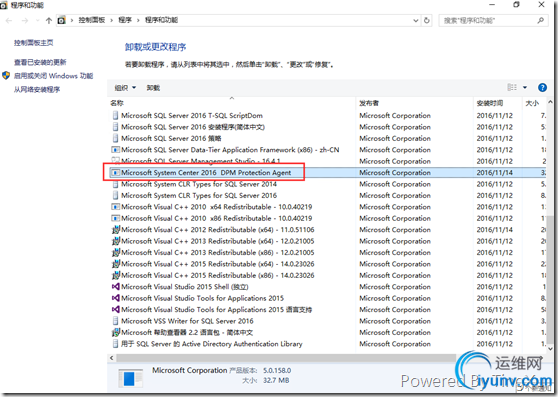Select icon of Microsoft 帮助查看器 2.2 语言包
This screenshot has height=397, width=558.
[x=116, y=332]
